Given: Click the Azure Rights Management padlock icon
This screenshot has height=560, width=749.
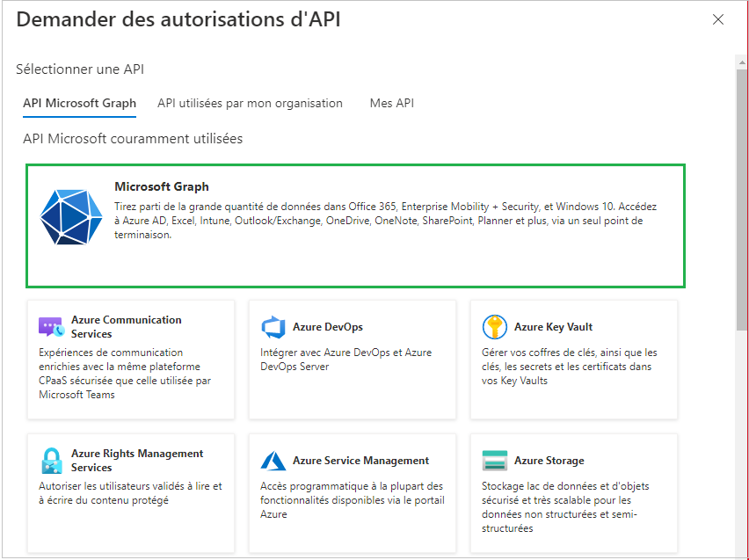Looking at the screenshot, I should tap(52, 461).
